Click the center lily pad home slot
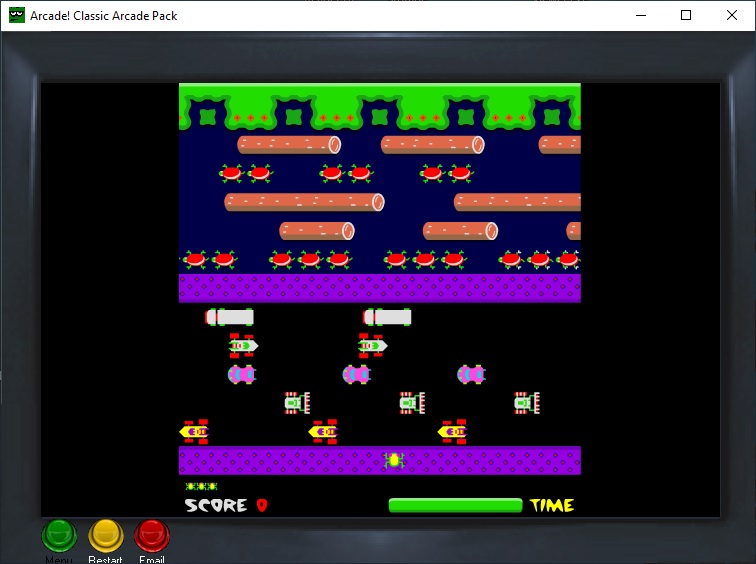The image size is (756, 564). (x=380, y=117)
